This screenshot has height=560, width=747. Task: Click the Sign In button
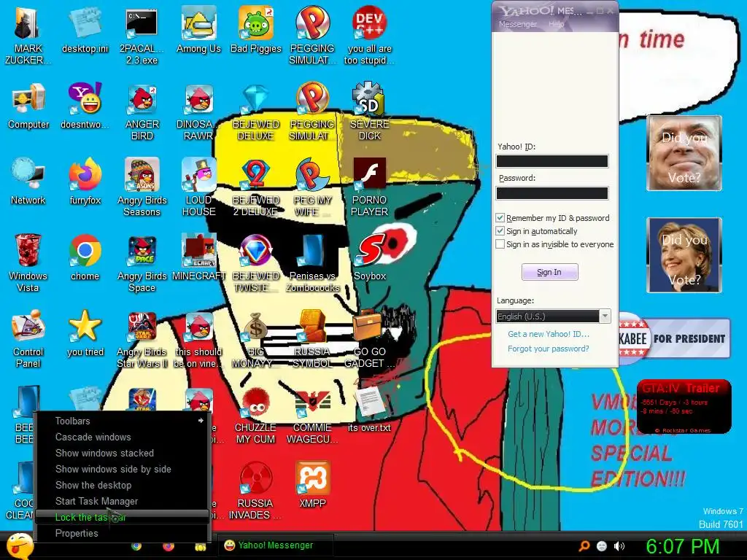(x=550, y=272)
